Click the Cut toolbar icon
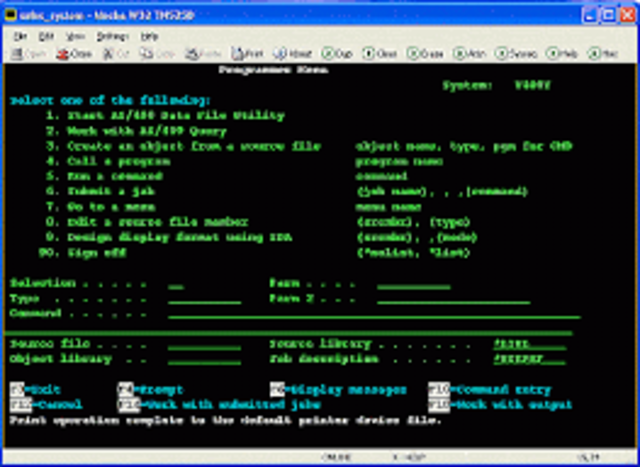This screenshot has height=467, width=640. 115,53
